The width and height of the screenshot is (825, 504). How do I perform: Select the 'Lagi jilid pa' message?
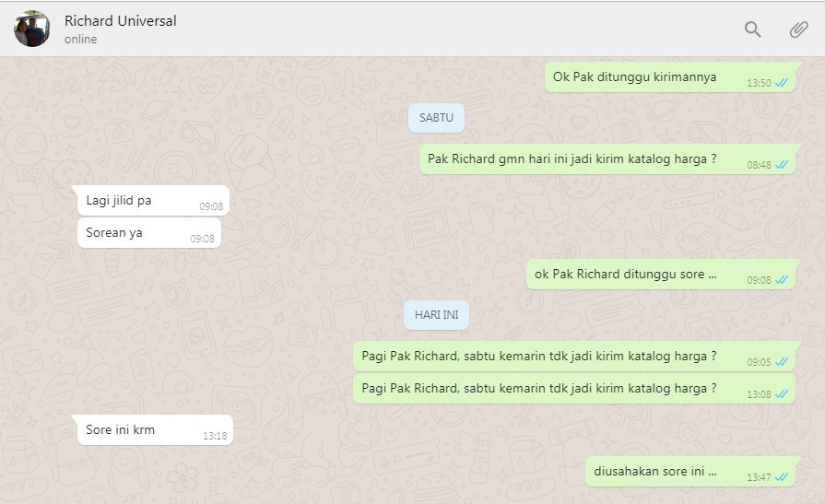click(153, 201)
